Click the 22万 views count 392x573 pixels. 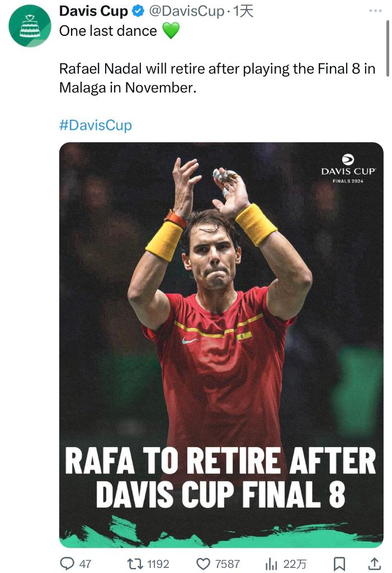pos(295,563)
